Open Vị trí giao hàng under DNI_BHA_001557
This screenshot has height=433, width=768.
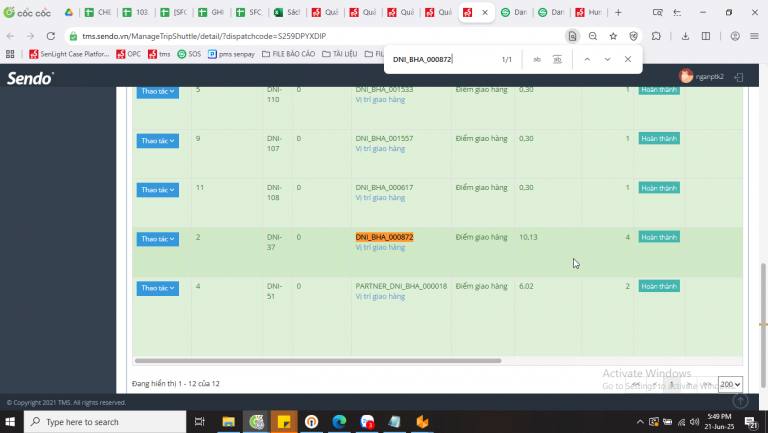coord(380,149)
